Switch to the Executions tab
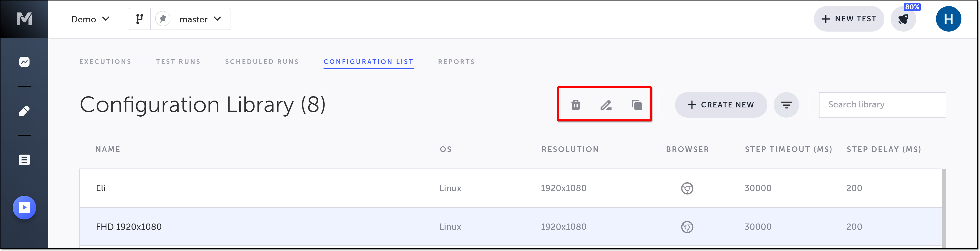Screen dimensions: 980x251 coord(105,62)
